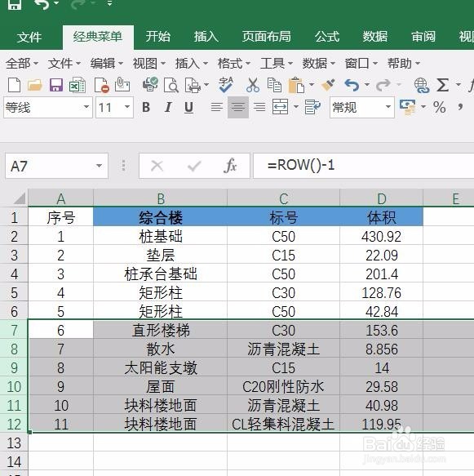Run the Spelling check icon
474x476 pixels.
226,84
